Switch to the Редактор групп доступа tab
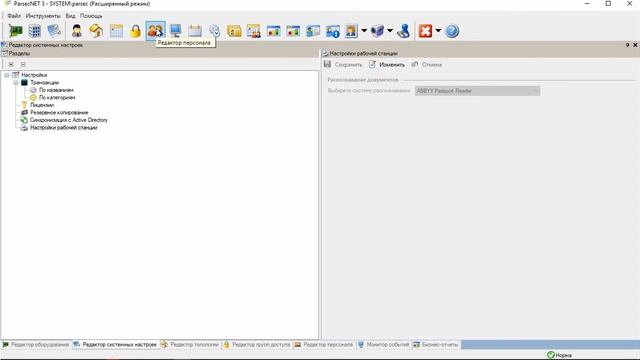 pyautogui.click(x=257, y=344)
